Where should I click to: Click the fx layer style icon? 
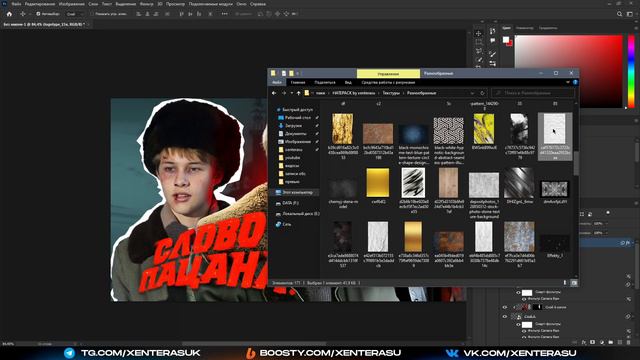584,342
